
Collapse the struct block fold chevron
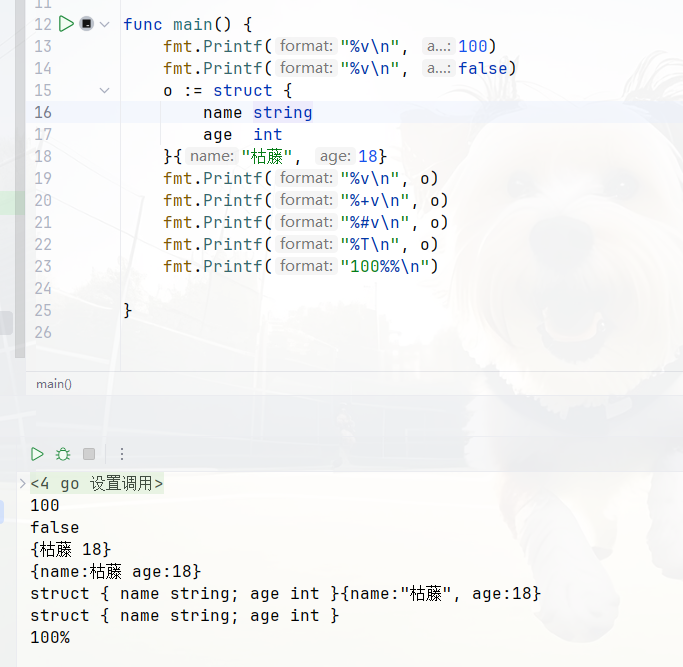coord(105,91)
